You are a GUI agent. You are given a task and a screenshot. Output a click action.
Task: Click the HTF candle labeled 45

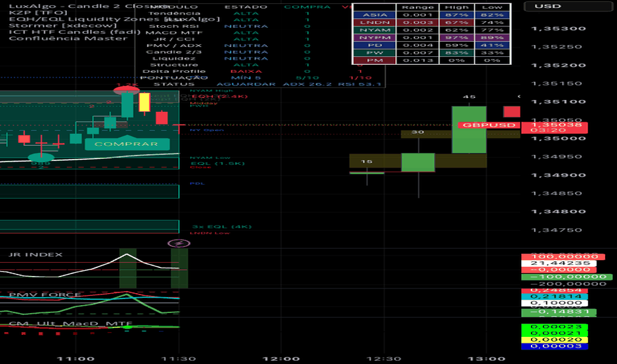pyautogui.click(x=469, y=130)
